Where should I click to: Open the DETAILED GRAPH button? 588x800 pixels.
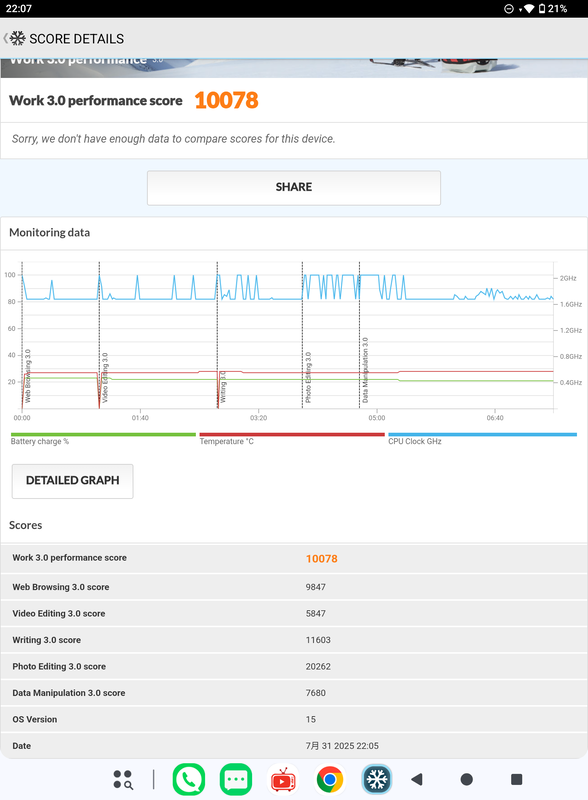click(72, 481)
